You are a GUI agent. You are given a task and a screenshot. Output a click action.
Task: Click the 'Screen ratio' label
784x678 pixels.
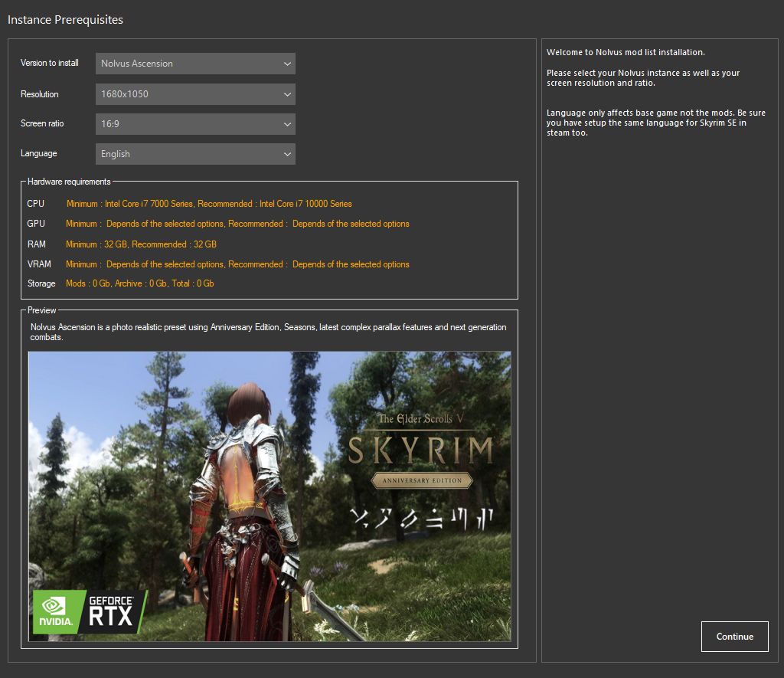[x=42, y=123]
